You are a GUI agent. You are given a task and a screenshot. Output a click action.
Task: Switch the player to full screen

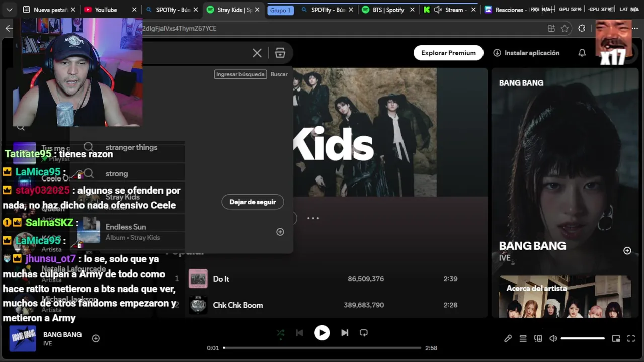coord(631,338)
